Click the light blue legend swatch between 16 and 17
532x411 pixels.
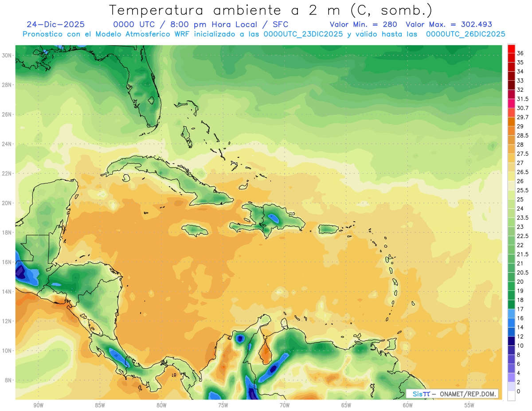tap(511, 313)
